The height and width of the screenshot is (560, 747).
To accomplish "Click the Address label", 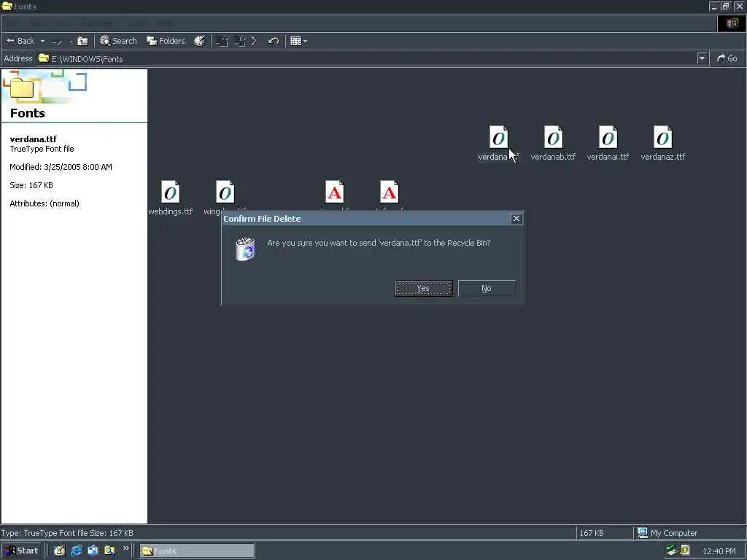I will pyautogui.click(x=18, y=58).
